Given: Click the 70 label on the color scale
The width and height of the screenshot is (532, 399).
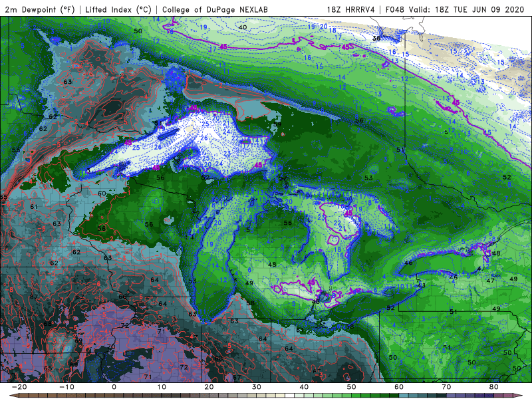Looking at the screenshot, I should click(x=446, y=387).
